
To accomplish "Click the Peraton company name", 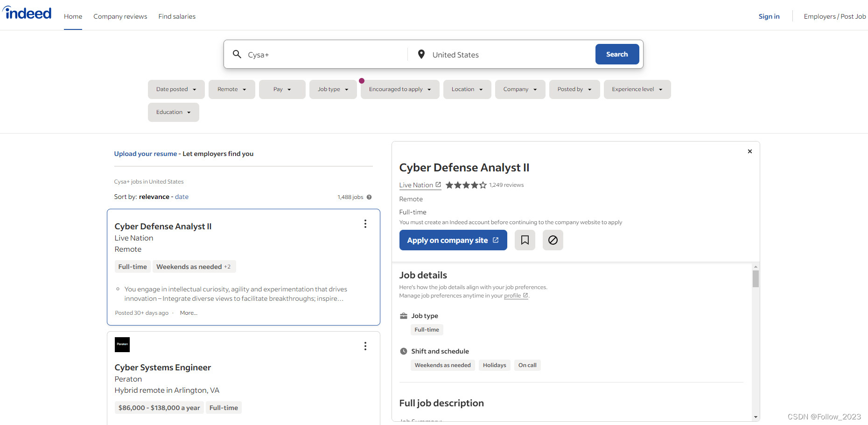I will (128, 379).
